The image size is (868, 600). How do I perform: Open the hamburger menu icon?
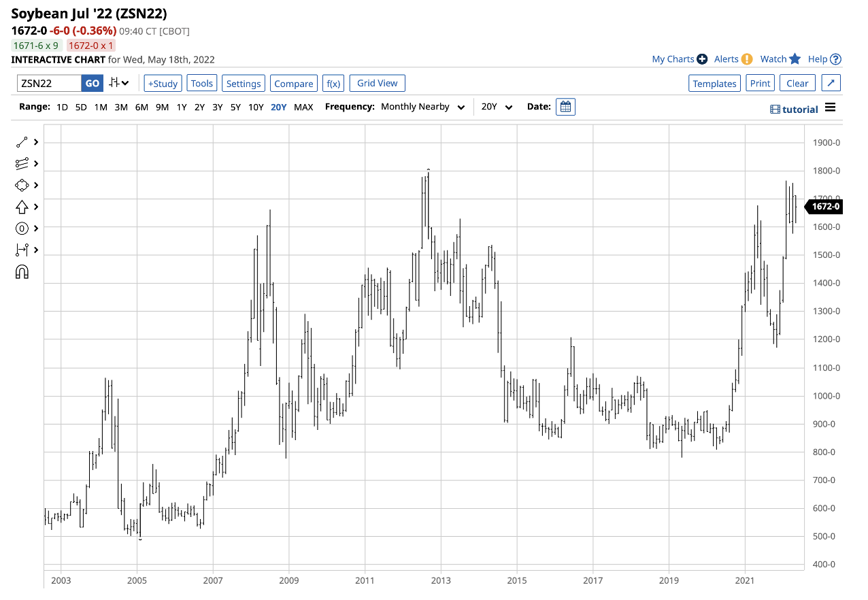tap(830, 108)
